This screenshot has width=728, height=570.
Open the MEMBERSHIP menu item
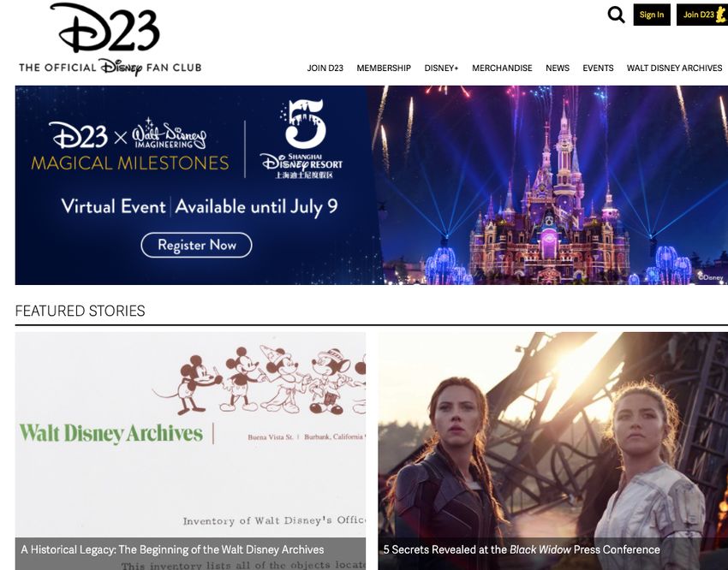tap(384, 68)
